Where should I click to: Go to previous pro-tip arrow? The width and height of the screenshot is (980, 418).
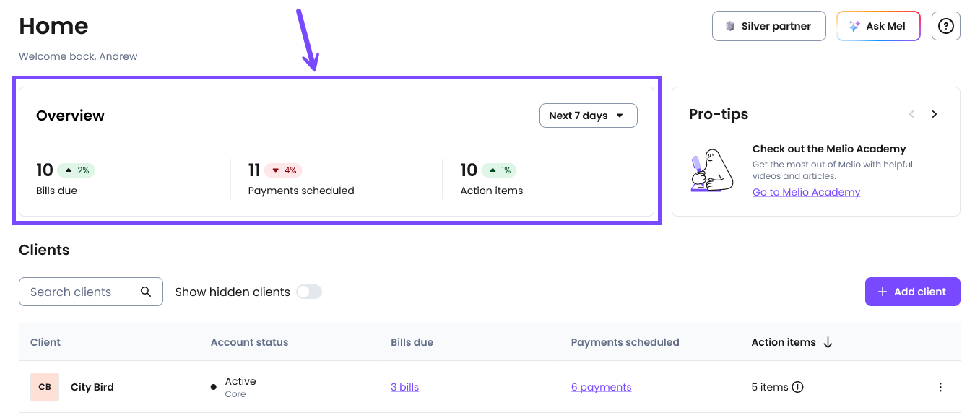(x=911, y=114)
